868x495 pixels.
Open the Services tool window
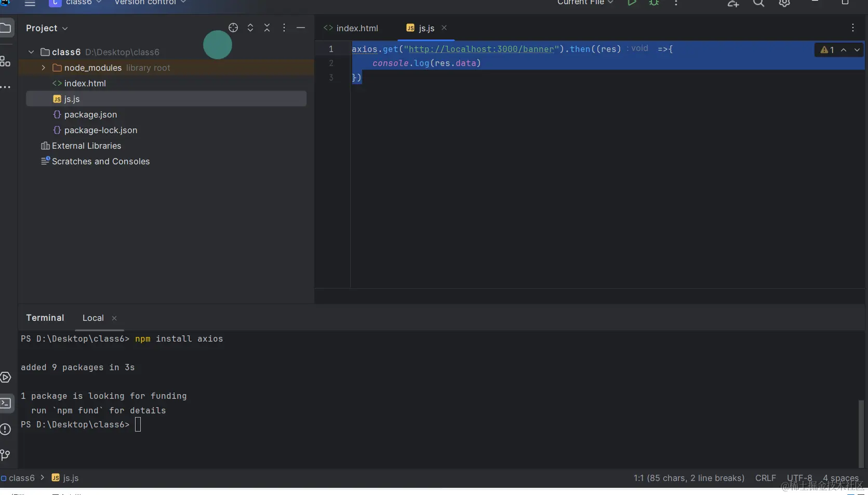pos(6,377)
